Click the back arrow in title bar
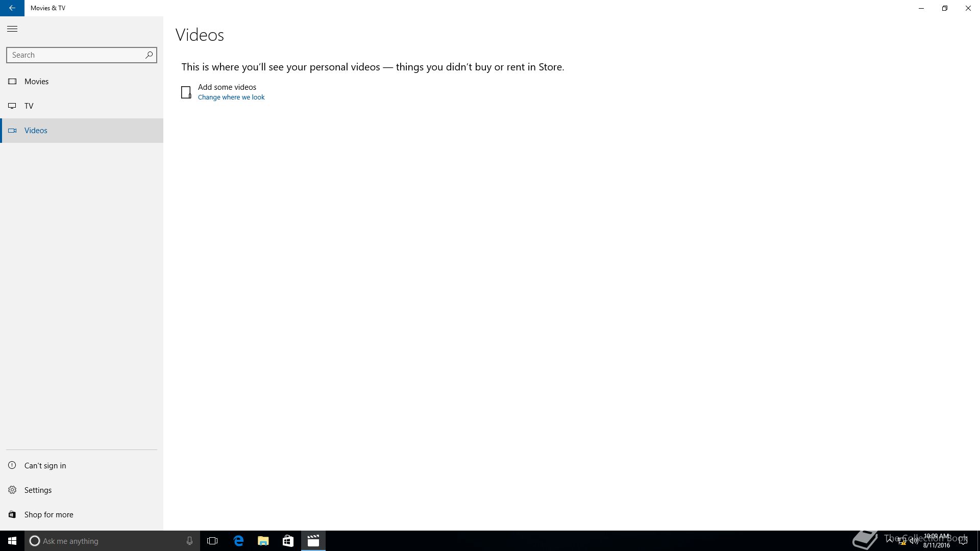 pyautogui.click(x=12, y=8)
